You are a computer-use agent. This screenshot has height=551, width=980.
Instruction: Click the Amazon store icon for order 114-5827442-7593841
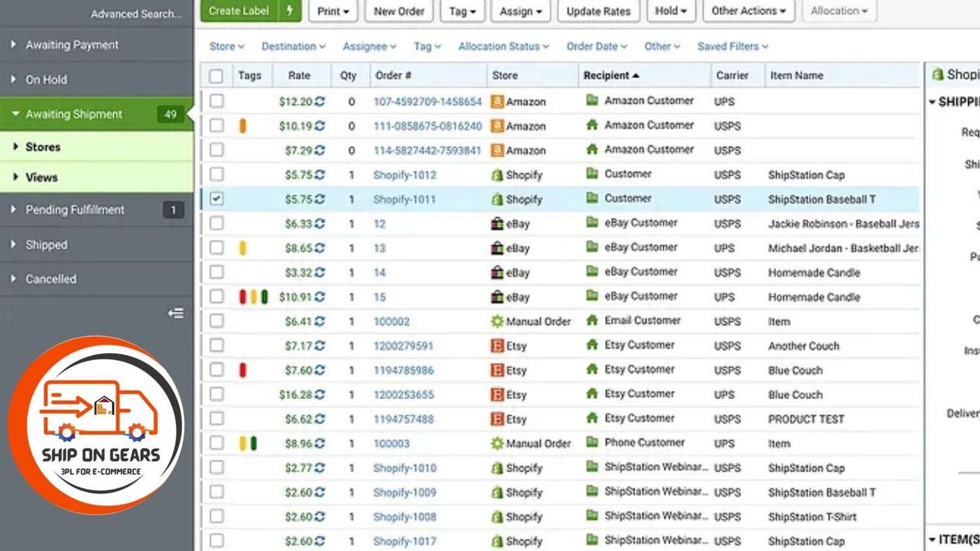tap(497, 150)
